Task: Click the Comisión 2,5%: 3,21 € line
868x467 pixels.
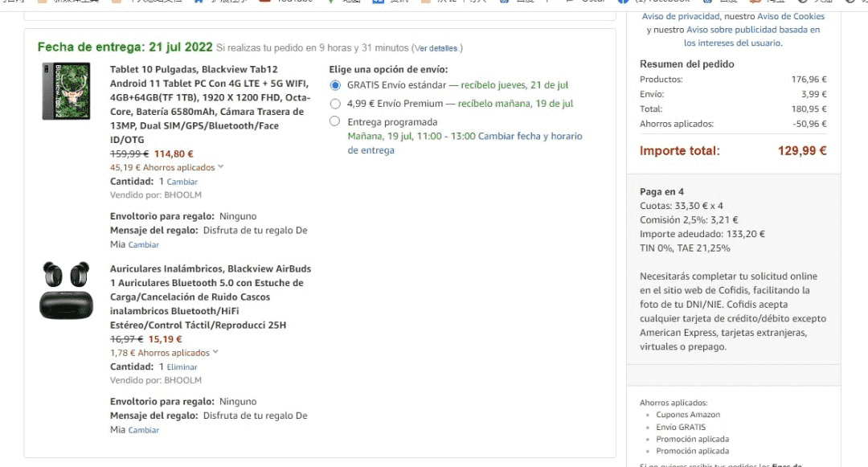Action: (x=689, y=219)
